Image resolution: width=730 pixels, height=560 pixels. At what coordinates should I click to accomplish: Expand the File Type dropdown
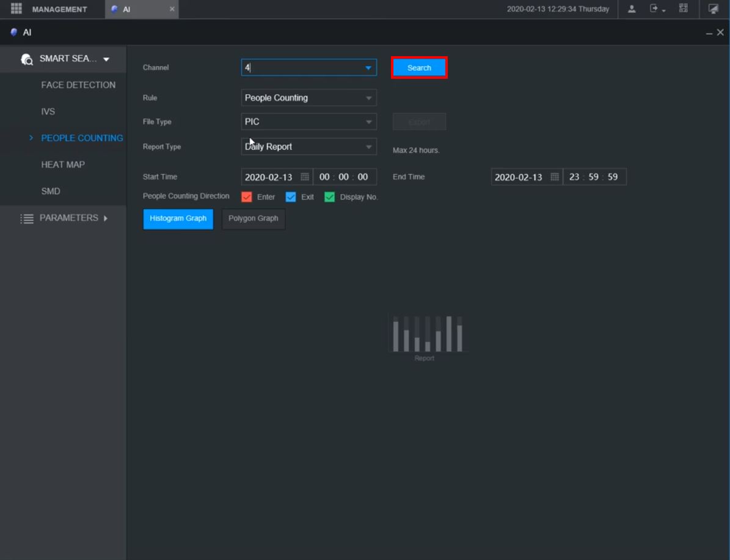[368, 122]
